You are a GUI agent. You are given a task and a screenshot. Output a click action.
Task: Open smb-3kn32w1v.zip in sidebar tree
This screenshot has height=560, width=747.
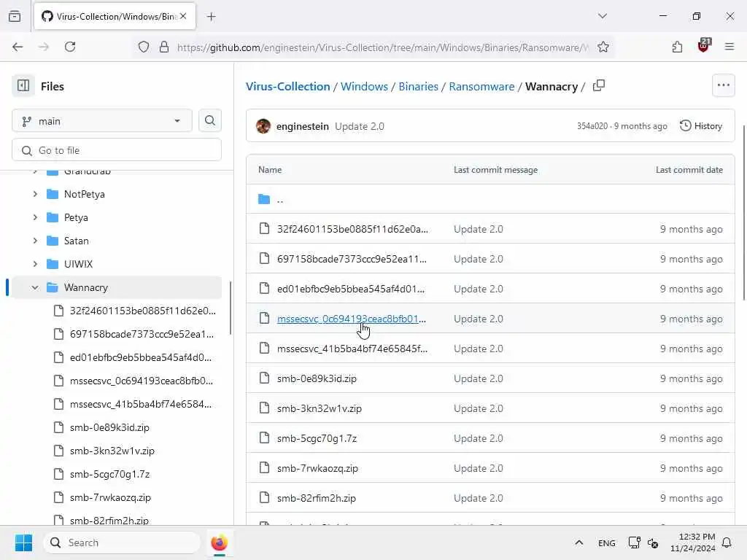tap(112, 451)
